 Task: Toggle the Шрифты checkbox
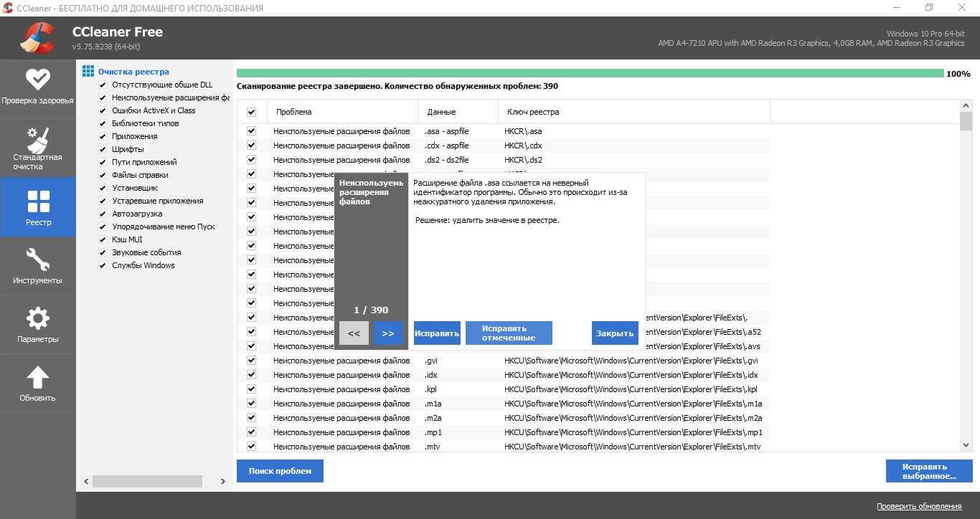point(103,149)
